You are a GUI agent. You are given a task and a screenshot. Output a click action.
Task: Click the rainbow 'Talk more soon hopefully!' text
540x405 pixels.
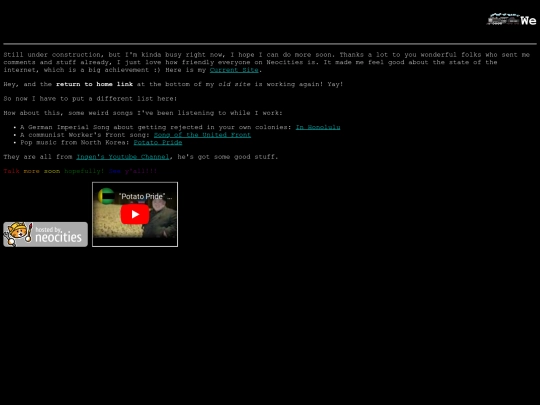54,171
